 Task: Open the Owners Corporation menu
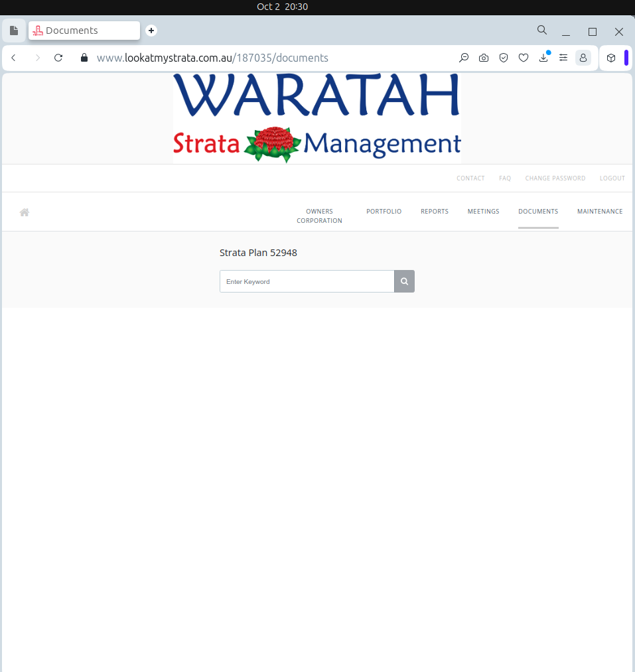click(319, 216)
